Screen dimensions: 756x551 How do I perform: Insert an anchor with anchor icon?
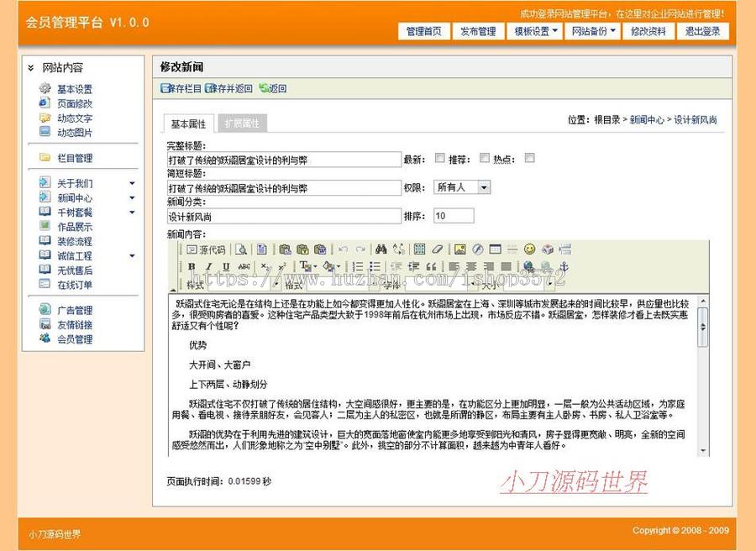pos(564,266)
